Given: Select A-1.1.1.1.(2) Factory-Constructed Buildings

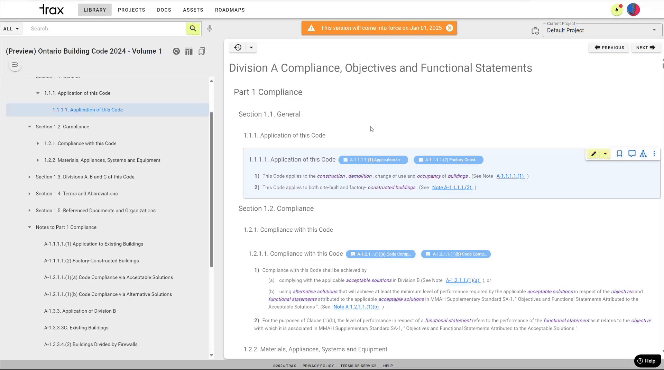Looking at the screenshot, I should [91, 261].
